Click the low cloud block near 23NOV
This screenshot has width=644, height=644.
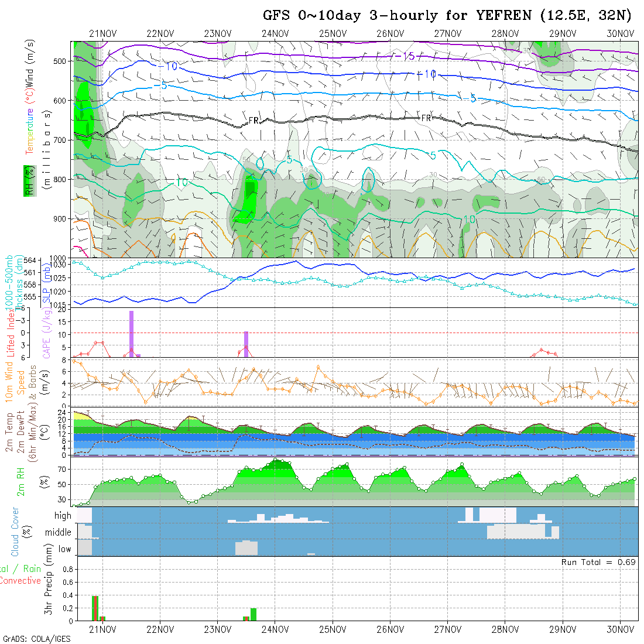tap(246, 548)
